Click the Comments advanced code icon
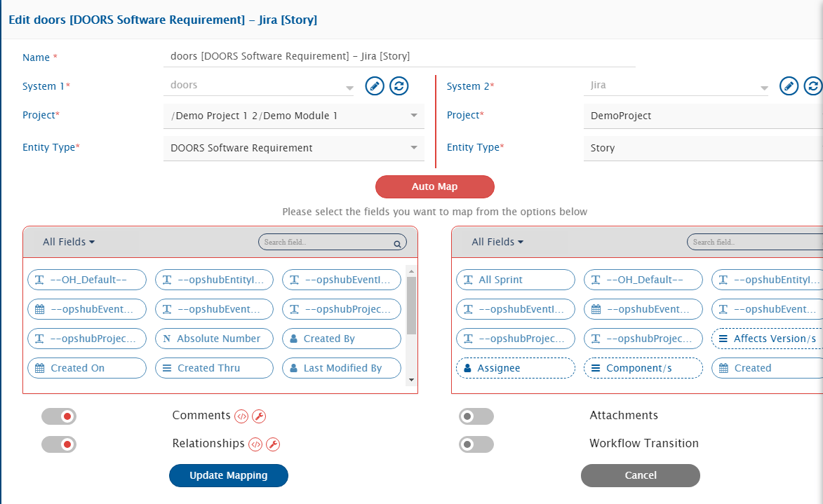Viewport: 823px width, 504px height. pyautogui.click(x=241, y=416)
